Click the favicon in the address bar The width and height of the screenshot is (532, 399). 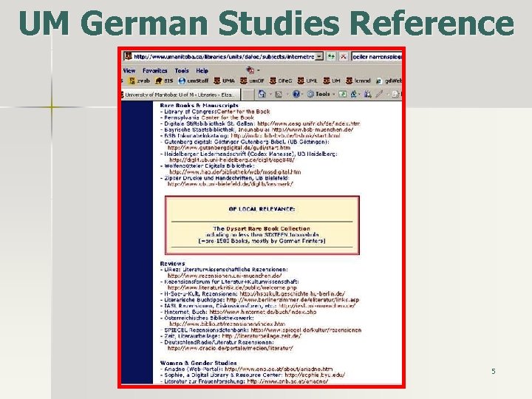pos(128,56)
